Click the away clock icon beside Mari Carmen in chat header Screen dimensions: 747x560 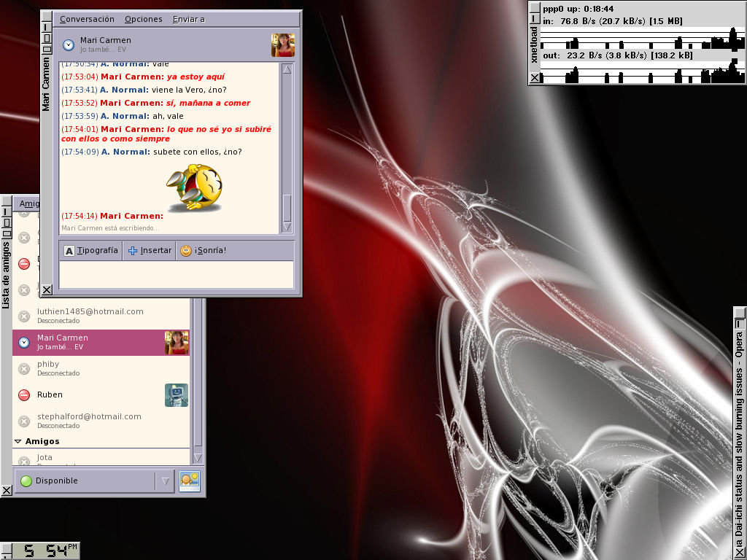click(x=69, y=45)
